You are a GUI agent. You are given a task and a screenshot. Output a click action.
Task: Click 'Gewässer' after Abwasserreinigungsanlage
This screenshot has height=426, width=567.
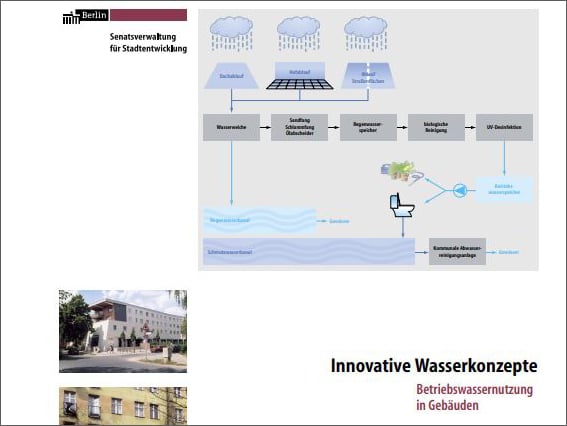click(x=509, y=252)
